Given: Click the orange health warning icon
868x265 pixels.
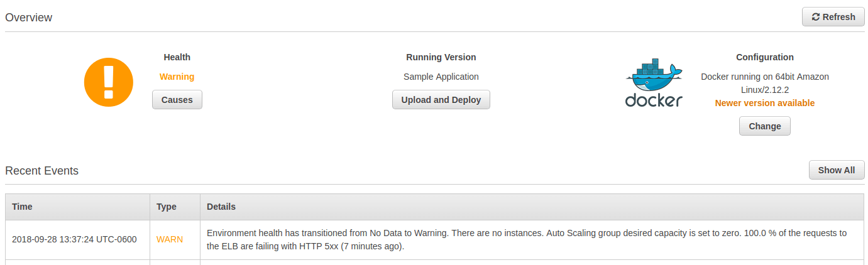Looking at the screenshot, I should tap(109, 83).
